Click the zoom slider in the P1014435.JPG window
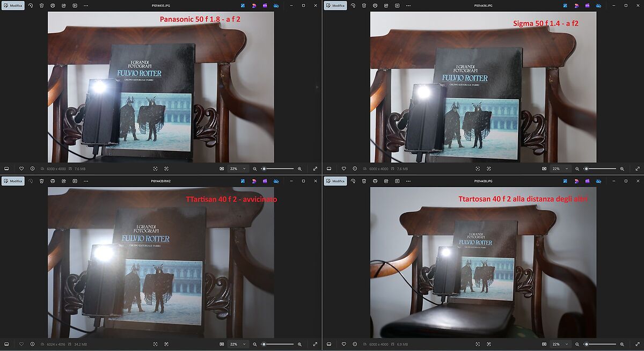 click(277, 169)
